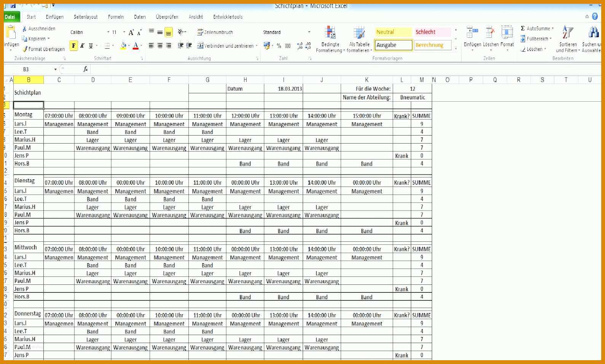
Task: Decrease the indent
Action: click(x=180, y=46)
